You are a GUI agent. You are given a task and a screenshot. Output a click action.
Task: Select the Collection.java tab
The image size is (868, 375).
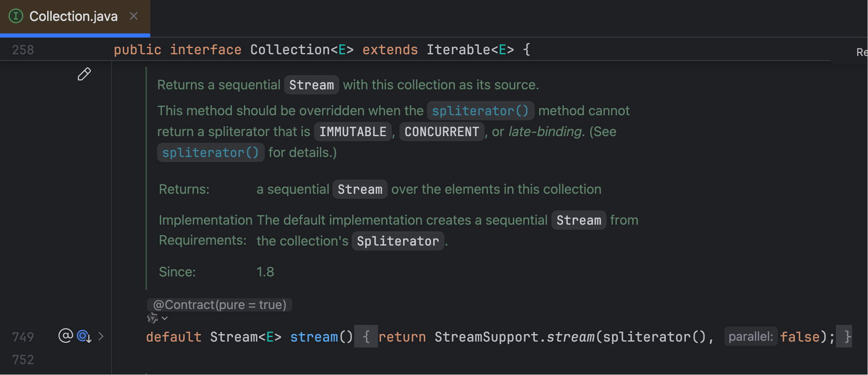pyautogui.click(x=74, y=17)
